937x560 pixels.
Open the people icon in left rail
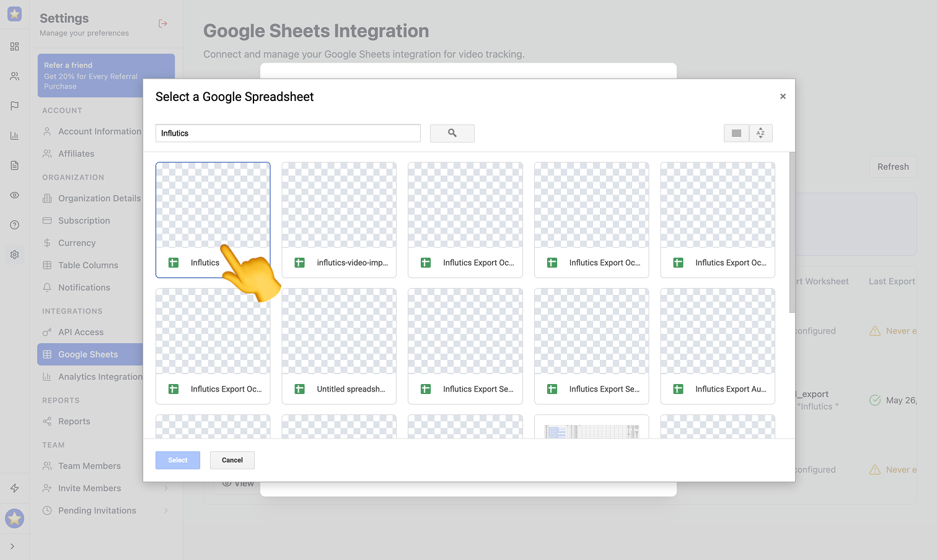(x=14, y=76)
